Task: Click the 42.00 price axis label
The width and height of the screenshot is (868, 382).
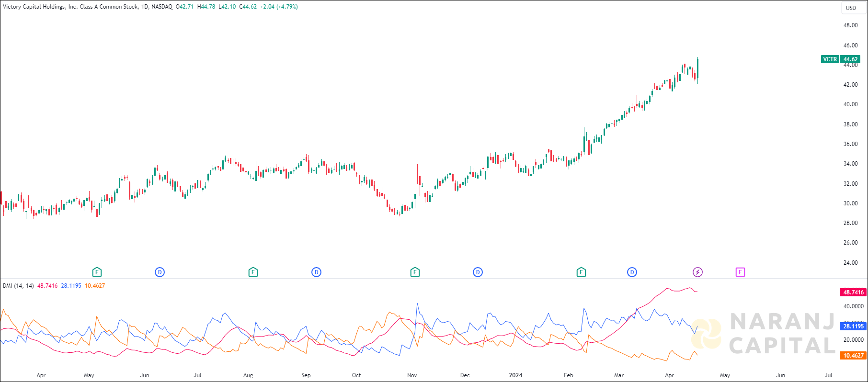Action: tap(850, 85)
